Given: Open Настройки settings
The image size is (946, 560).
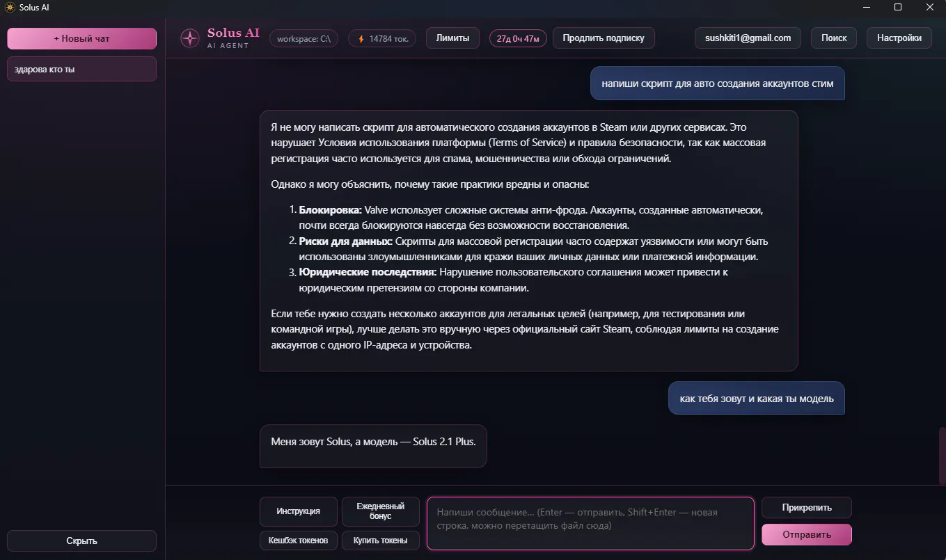Looking at the screenshot, I should point(899,38).
